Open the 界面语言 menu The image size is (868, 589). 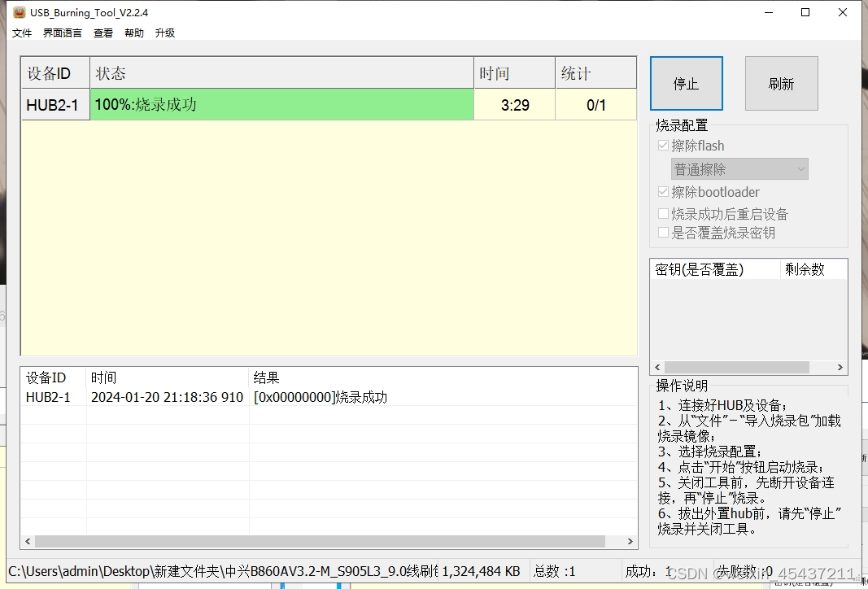pyautogui.click(x=63, y=33)
